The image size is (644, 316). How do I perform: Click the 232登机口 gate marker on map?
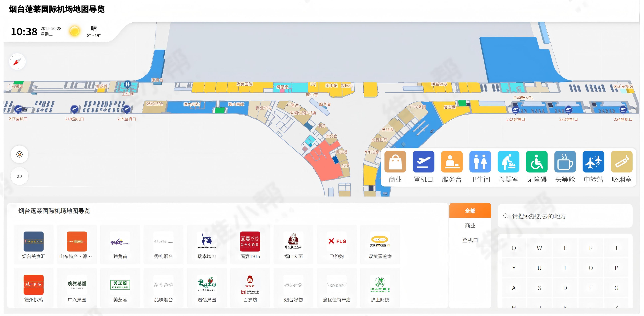515,109
